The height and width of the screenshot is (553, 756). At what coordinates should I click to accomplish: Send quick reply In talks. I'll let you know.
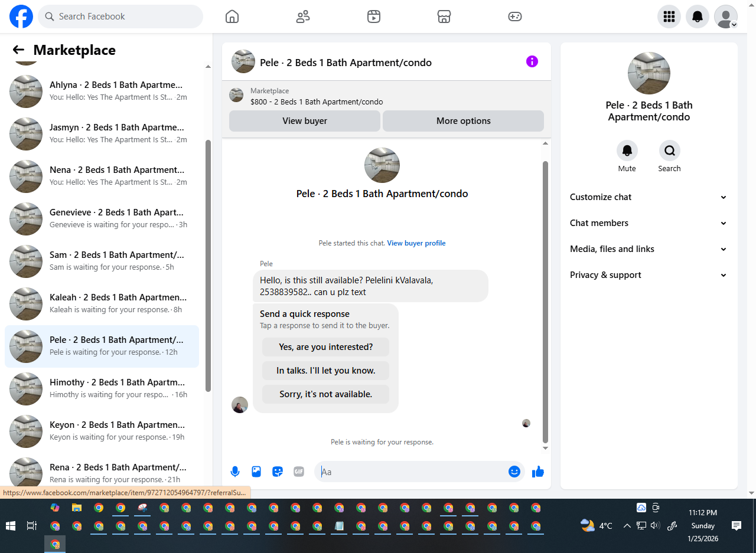(326, 371)
